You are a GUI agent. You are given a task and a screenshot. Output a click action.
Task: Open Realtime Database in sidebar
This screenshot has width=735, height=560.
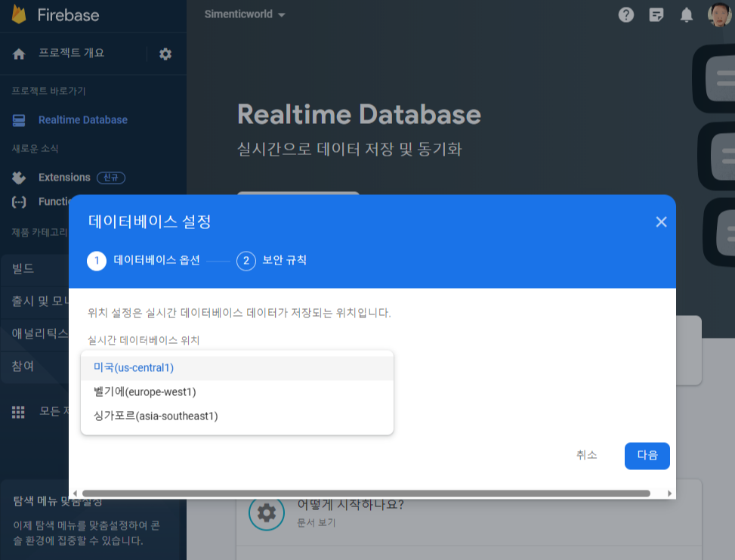point(83,120)
